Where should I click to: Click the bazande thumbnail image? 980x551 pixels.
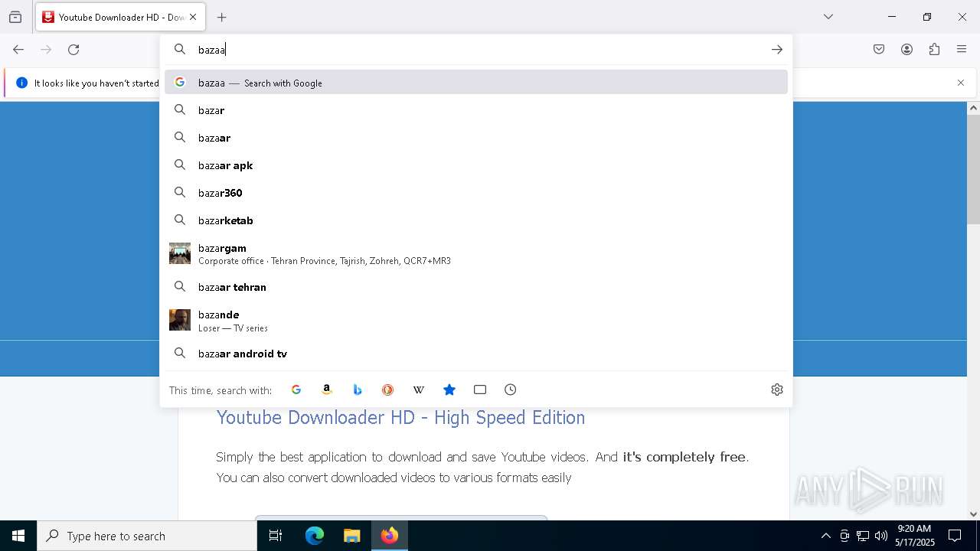click(x=180, y=320)
